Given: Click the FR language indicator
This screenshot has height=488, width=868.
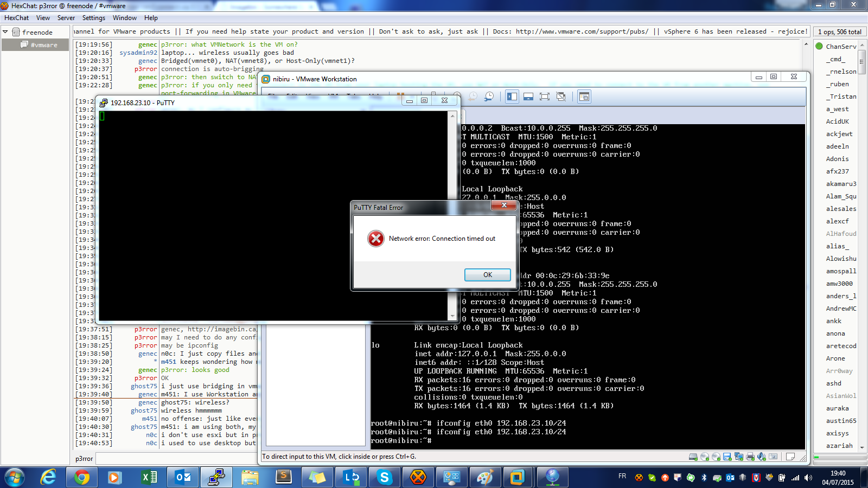Looking at the screenshot, I should [622, 476].
